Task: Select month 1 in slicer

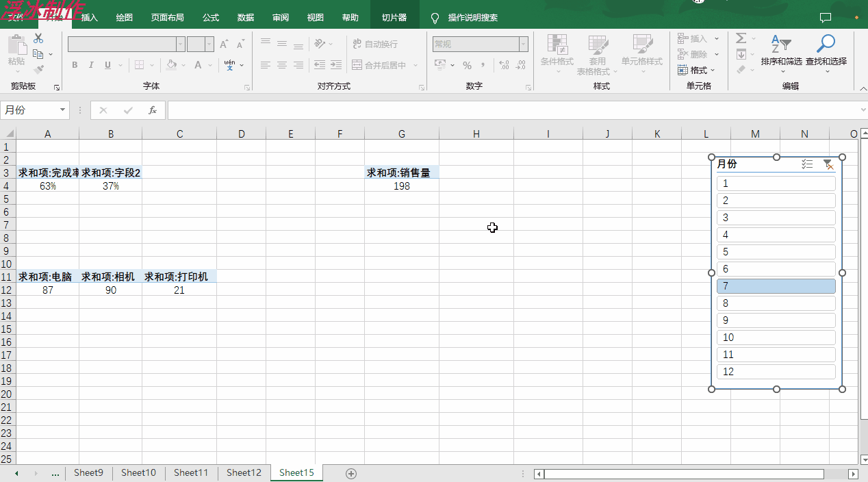Action: point(776,183)
